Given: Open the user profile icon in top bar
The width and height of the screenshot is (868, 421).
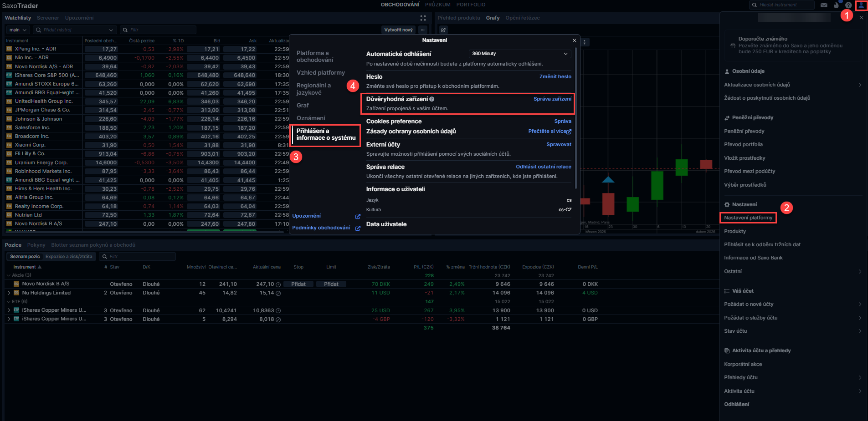Looking at the screenshot, I should click(861, 5).
